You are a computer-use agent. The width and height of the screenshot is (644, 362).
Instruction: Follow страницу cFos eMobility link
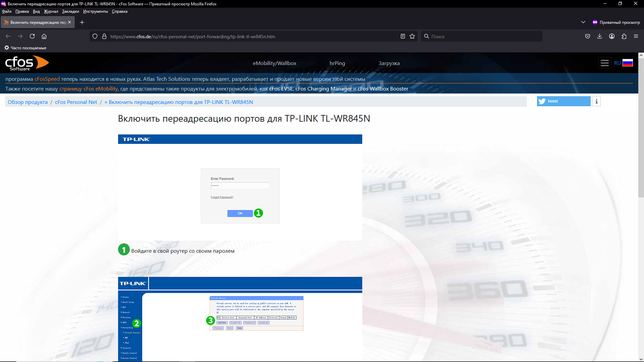click(x=89, y=89)
